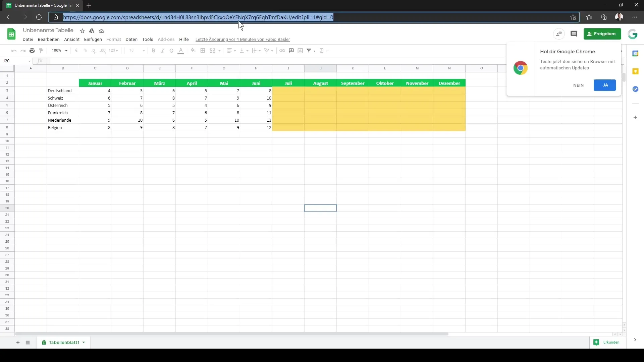Open the Google Calendar side panel icon

(635, 54)
